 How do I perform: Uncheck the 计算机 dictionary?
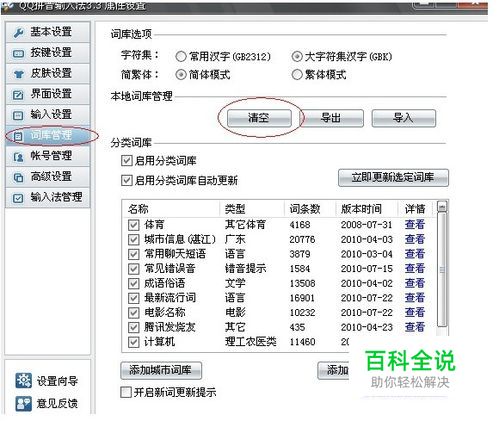133,342
